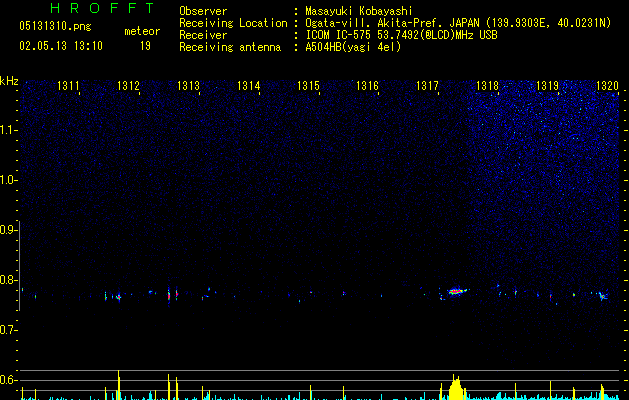Click the 1316 time marker
Image resolution: width=629 pixels, height=400 pixels.
point(367,86)
